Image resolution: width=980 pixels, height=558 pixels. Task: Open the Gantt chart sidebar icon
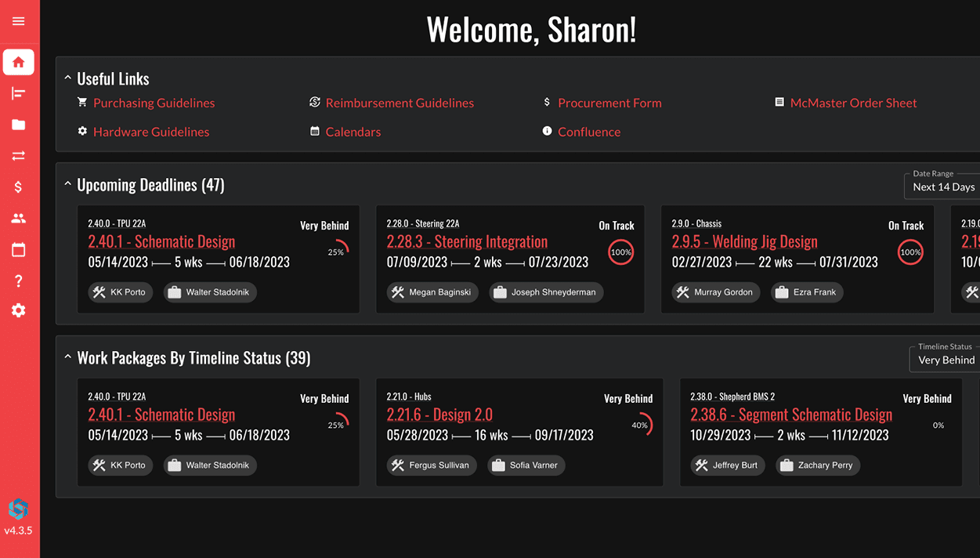pos(19,94)
